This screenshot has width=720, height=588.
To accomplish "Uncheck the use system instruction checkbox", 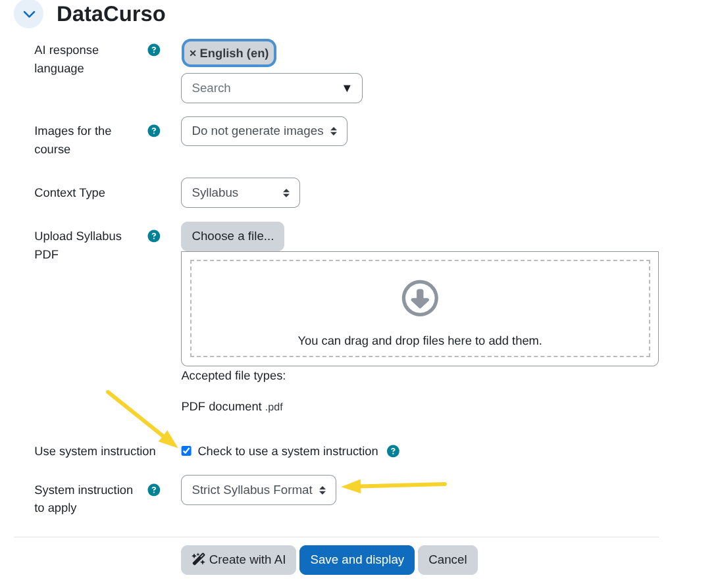I will point(186,451).
